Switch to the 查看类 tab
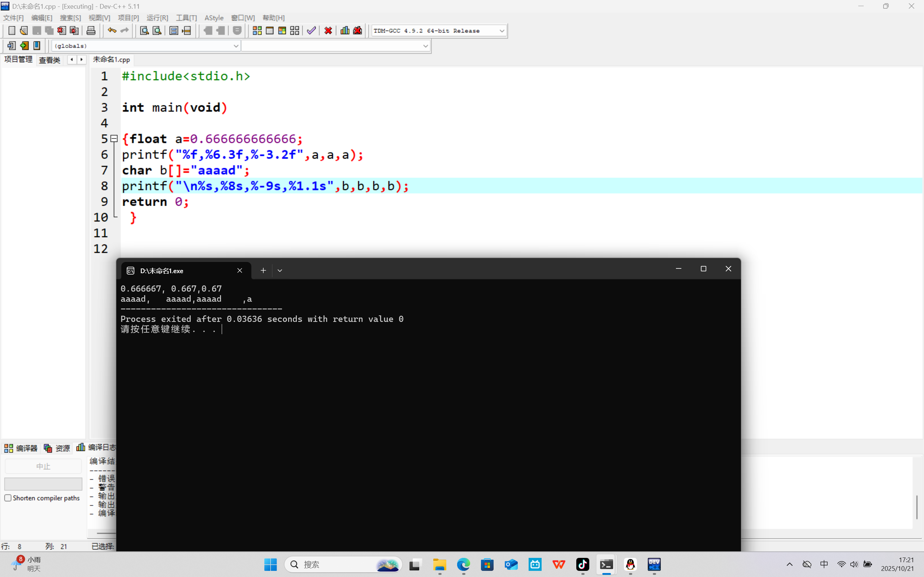Image resolution: width=924 pixels, height=577 pixels. (49, 60)
